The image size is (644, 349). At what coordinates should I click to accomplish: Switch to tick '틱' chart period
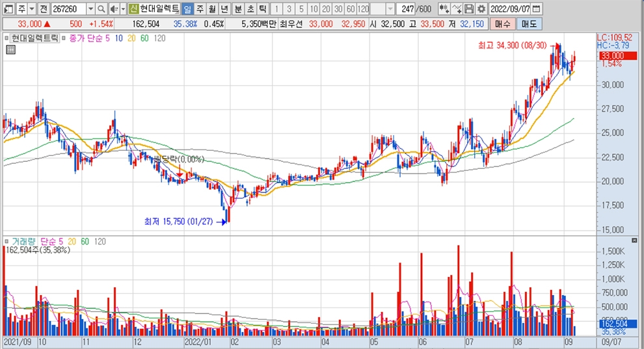click(263, 8)
